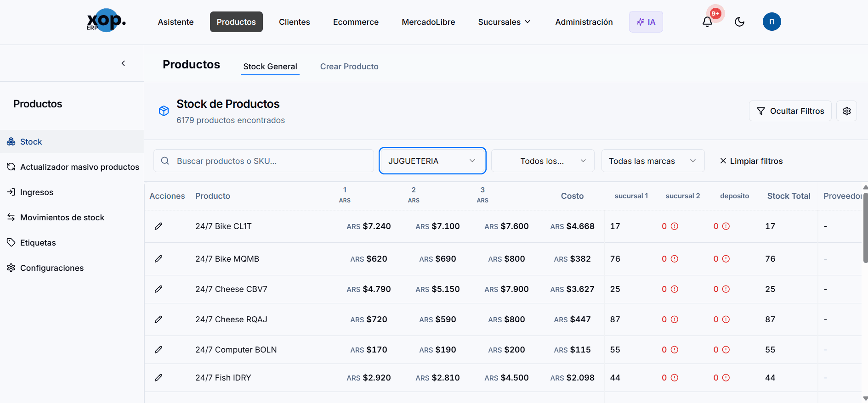Image resolution: width=868 pixels, height=403 pixels.
Task: Open the MercadoLibre section
Action: [428, 22]
